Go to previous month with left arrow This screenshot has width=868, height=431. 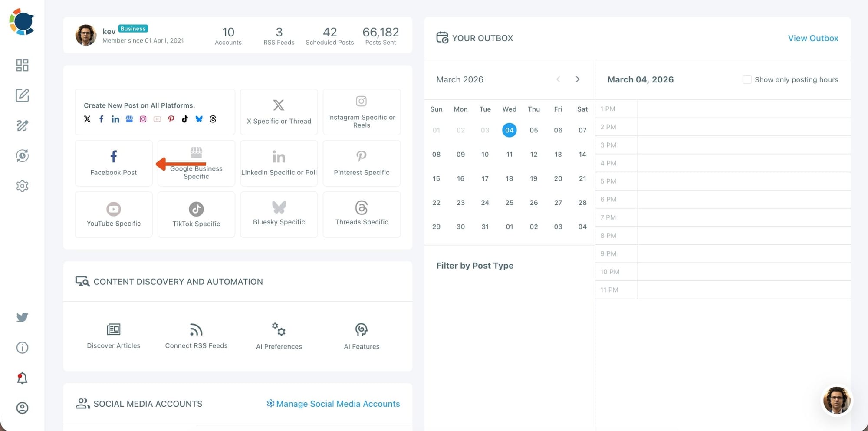558,79
